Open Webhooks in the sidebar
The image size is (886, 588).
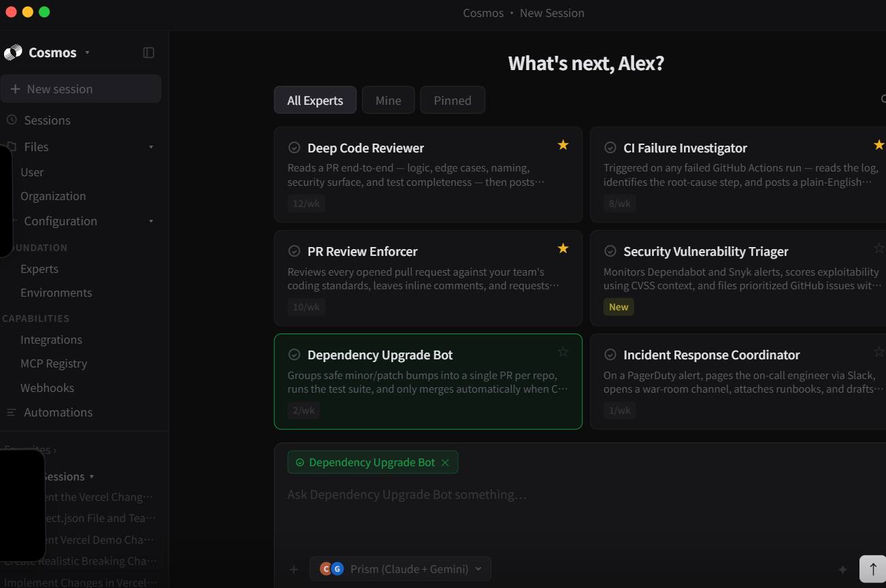pos(47,388)
